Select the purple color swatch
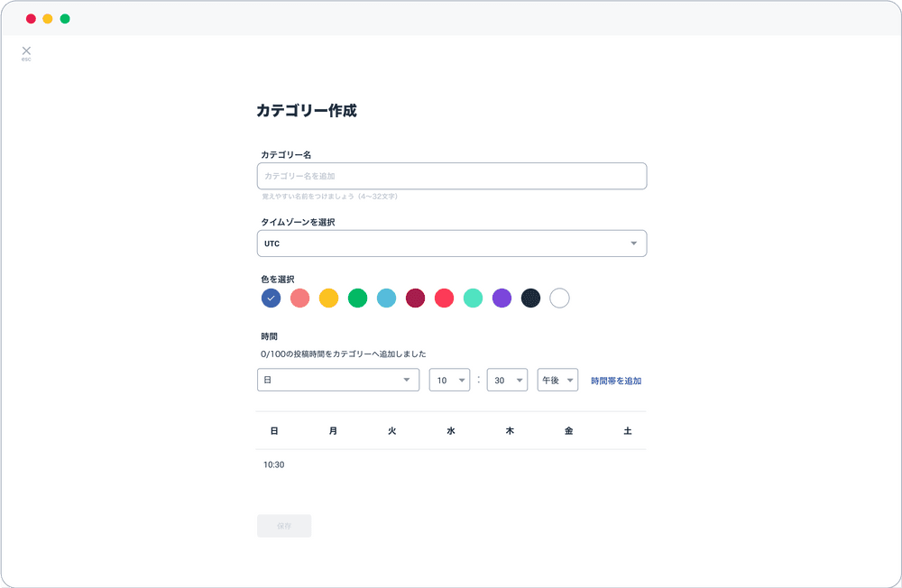The width and height of the screenshot is (902, 588). (502, 298)
